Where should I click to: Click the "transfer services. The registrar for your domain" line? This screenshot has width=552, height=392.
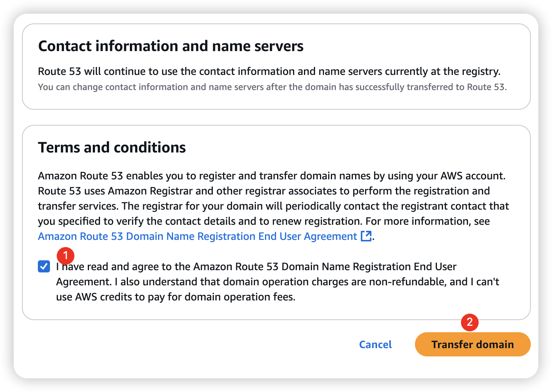273,206
